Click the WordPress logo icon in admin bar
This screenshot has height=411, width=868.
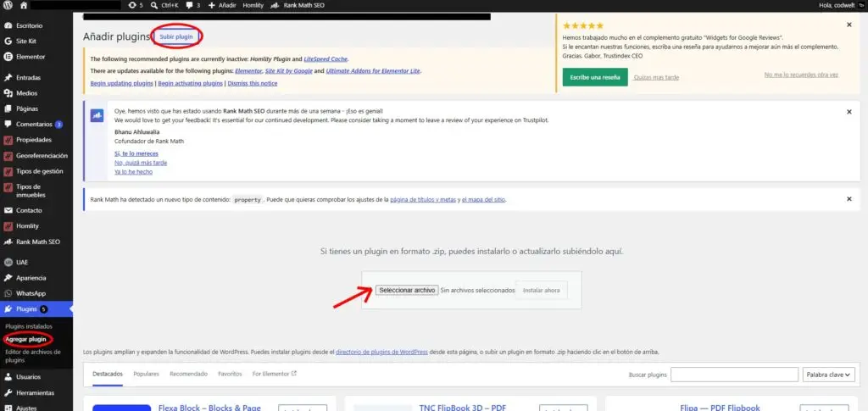click(x=7, y=5)
